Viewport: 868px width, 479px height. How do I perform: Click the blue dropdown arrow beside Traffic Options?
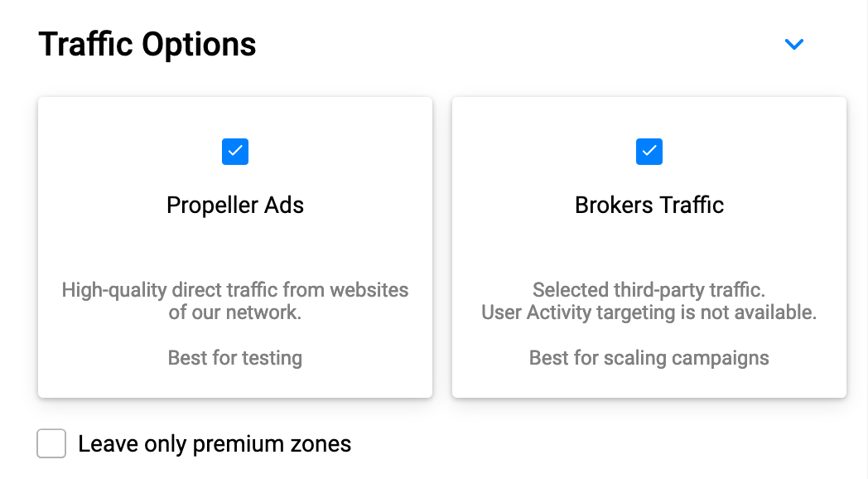(x=794, y=44)
